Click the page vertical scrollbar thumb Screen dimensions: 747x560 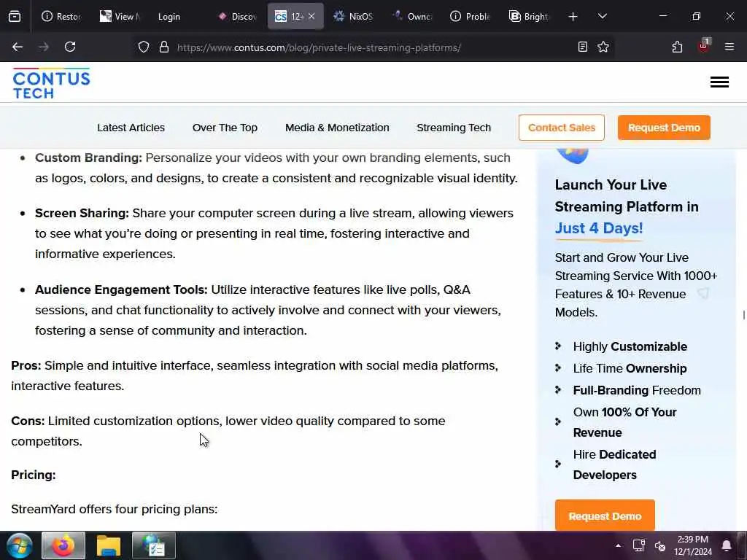743,315
